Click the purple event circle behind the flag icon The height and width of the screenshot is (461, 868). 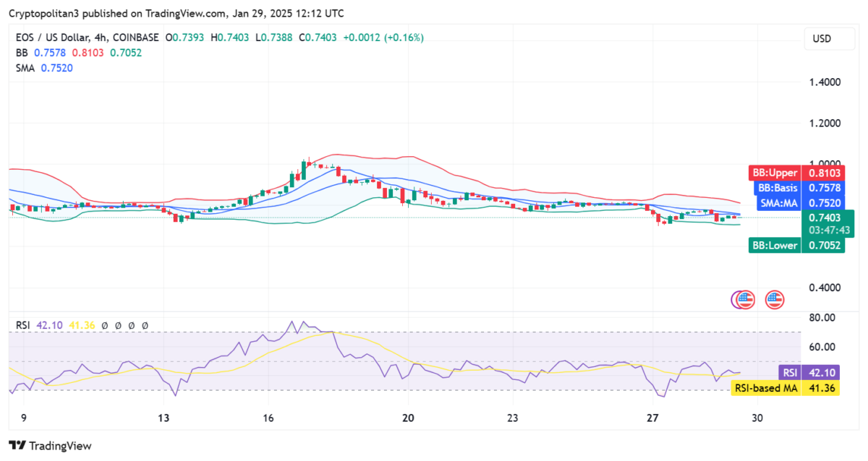[735, 299]
